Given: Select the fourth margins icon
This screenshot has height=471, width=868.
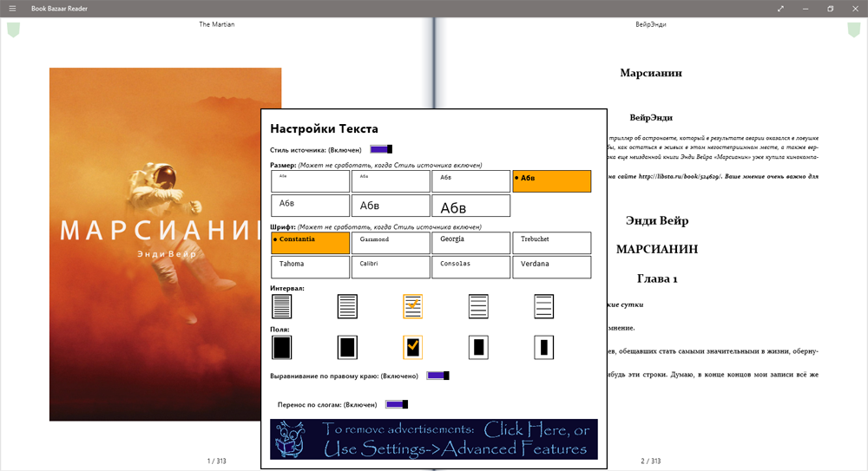Looking at the screenshot, I should click(478, 348).
